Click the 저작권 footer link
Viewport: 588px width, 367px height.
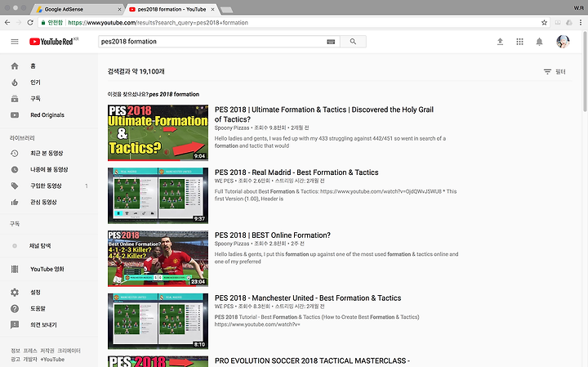[x=47, y=351]
